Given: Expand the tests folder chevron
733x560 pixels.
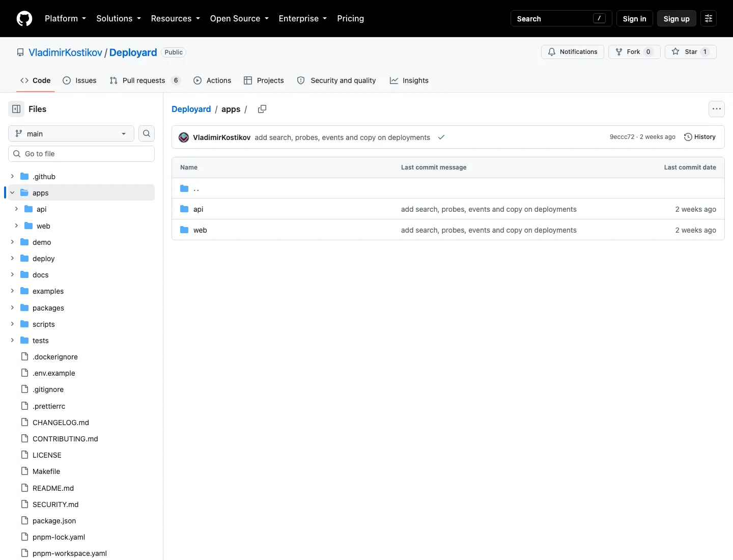Looking at the screenshot, I should (x=12, y=341).
